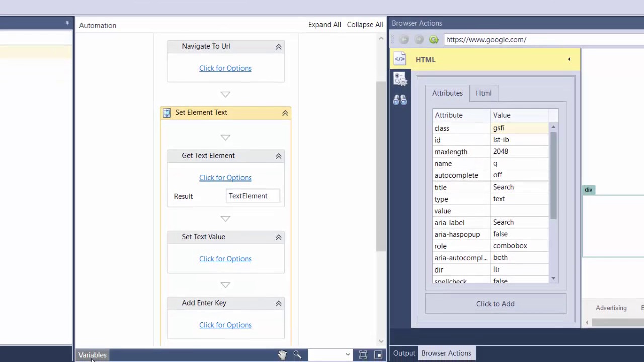Click options link under Navigate To Url
This screenshot has width=644, height=362.
point(225,68)
